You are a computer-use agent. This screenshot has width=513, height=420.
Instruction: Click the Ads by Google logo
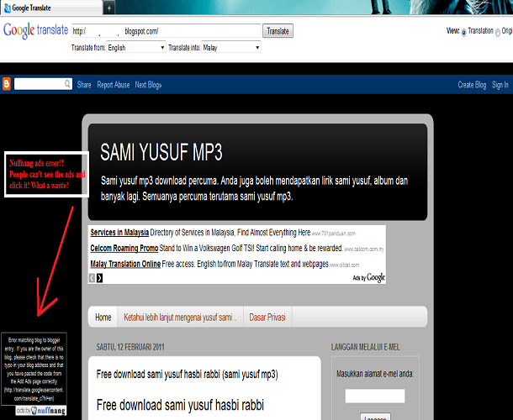point(368,277)
